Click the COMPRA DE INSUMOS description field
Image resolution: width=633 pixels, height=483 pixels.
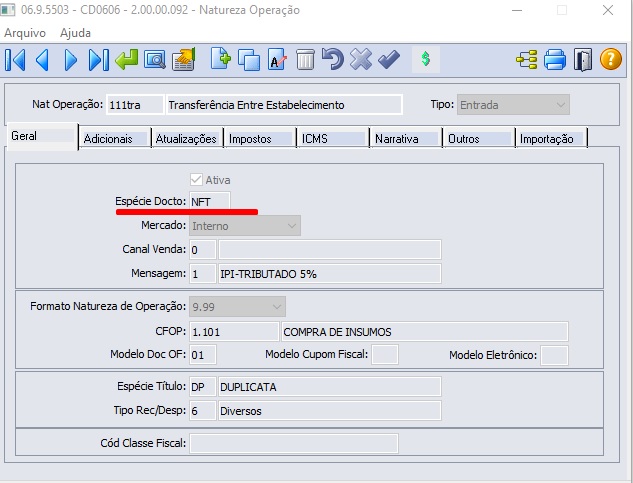click(425, 332)
